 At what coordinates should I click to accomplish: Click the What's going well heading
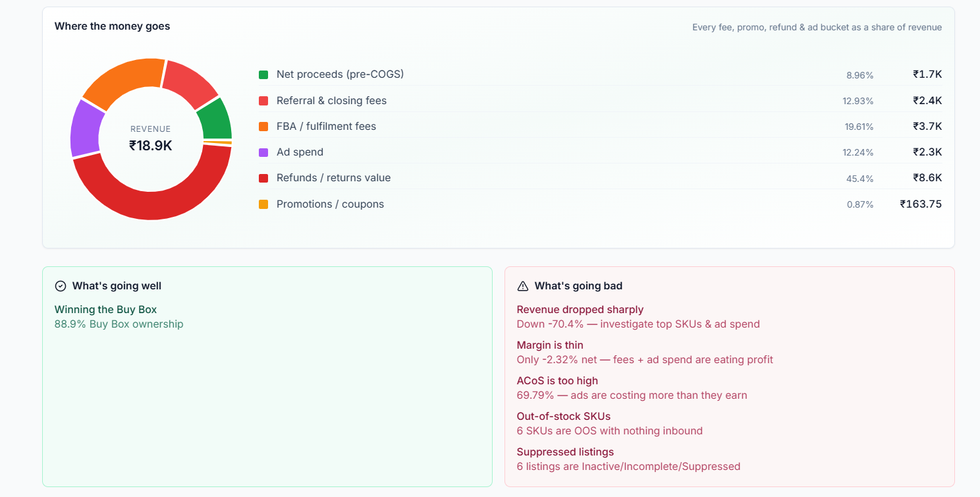117,286
